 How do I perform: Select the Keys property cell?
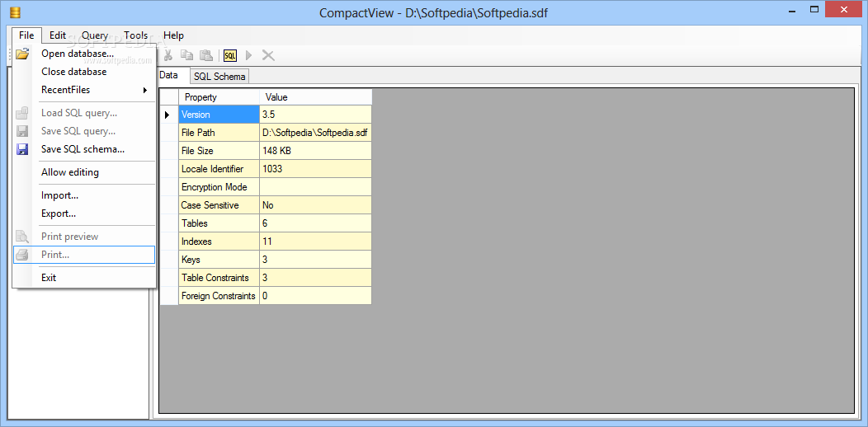click(219, 260)
